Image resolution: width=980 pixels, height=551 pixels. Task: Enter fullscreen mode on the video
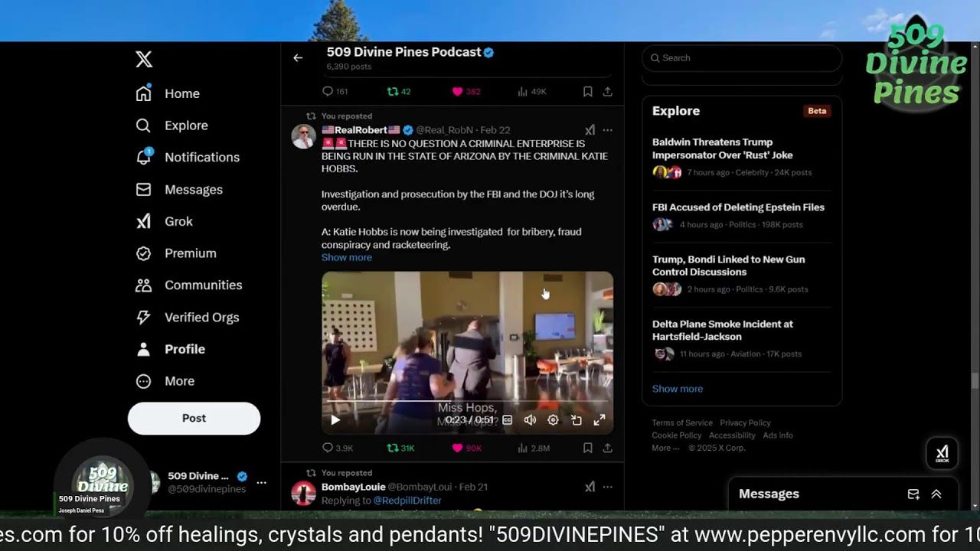[x=599, y=419]
